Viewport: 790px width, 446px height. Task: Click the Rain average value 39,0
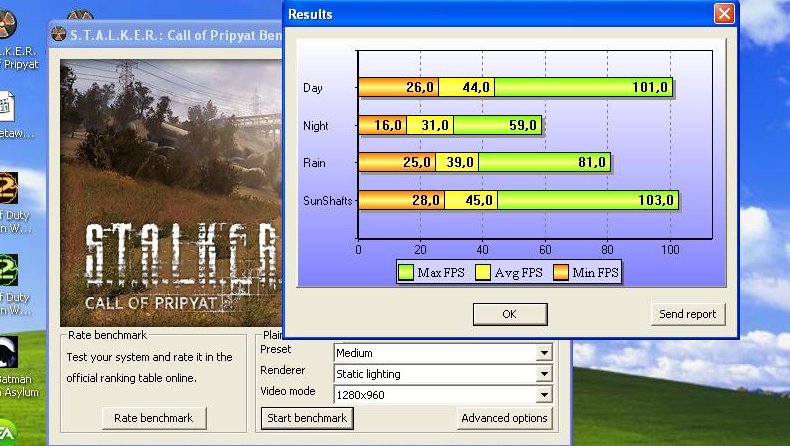click(459, 162)
